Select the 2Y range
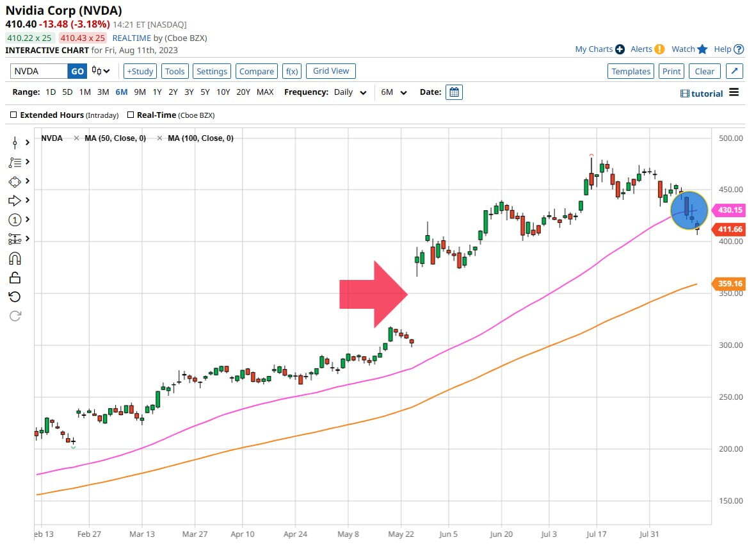Image resolution: width=756 pixels, height=549 pixels. (x=173, y=92)
